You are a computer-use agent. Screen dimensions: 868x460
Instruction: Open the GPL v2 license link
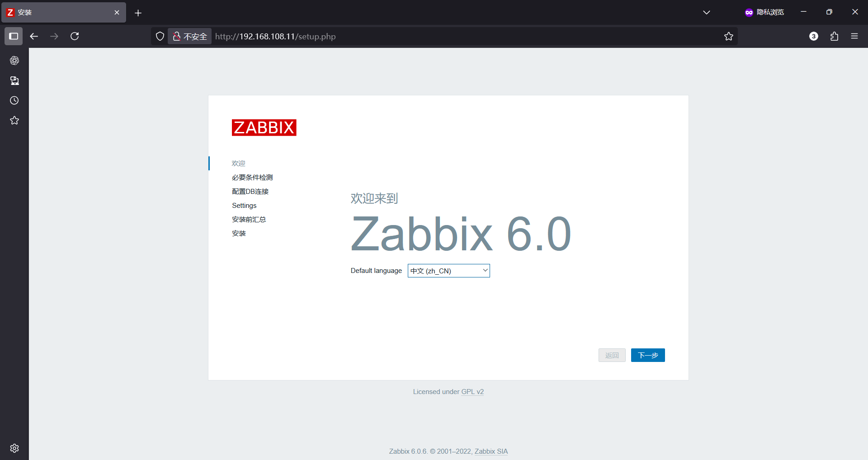point(472,392)
